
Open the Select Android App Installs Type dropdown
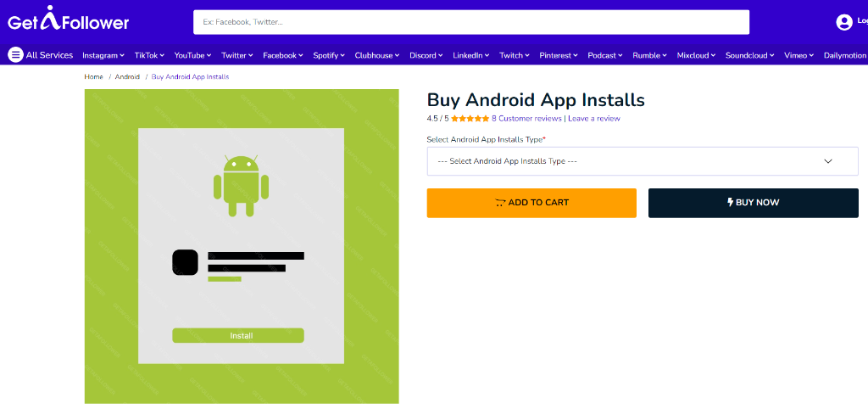point(643,161)
